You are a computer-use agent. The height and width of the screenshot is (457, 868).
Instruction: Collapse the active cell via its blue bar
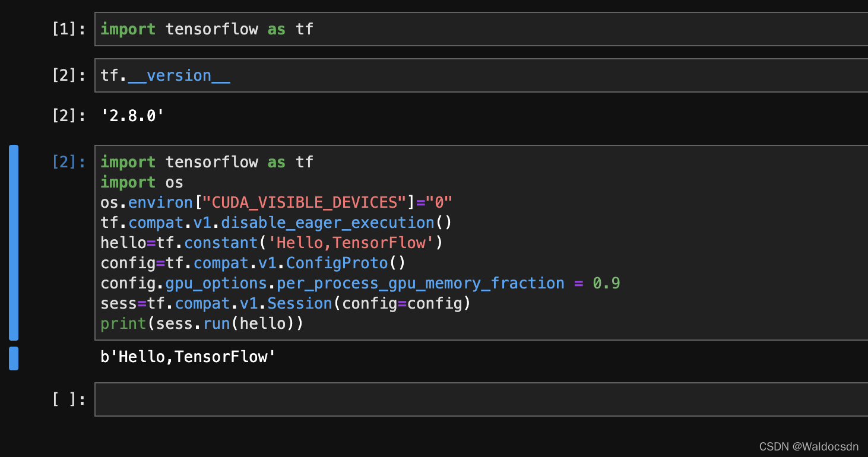tap(14, 243)
